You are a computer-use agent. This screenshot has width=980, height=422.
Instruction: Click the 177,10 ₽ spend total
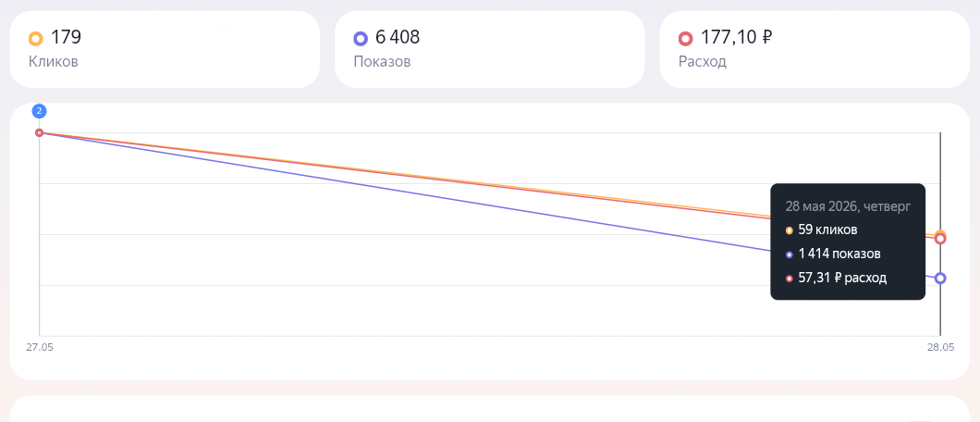click(x=736, y=38)
